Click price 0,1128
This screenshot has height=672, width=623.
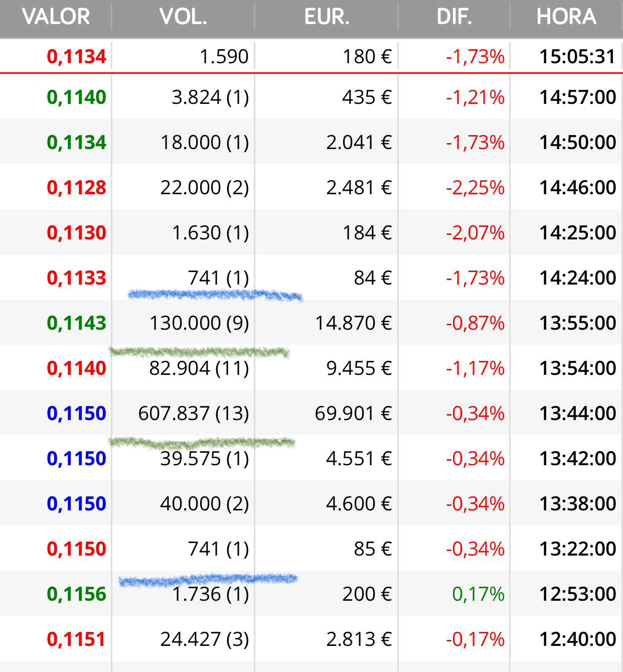(x=76, y=187)
